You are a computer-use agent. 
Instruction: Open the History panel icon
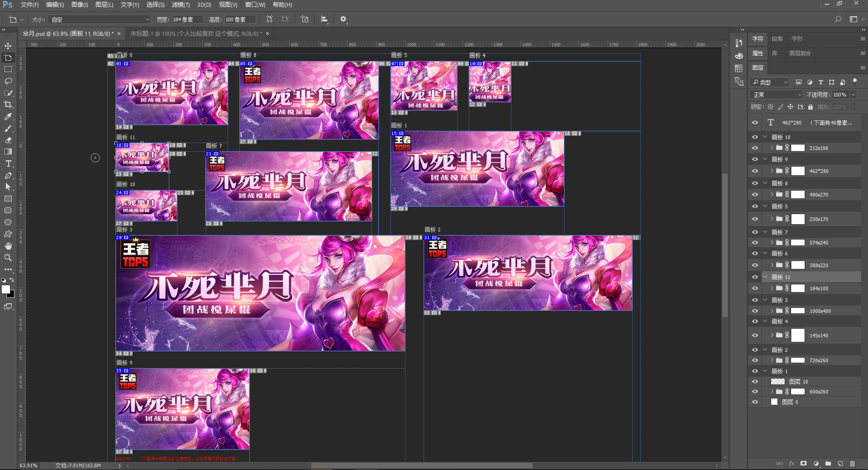click(739, 43)
